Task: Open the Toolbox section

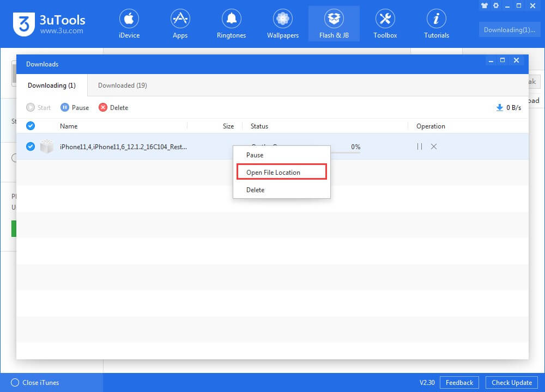Action: click(385, 24)
